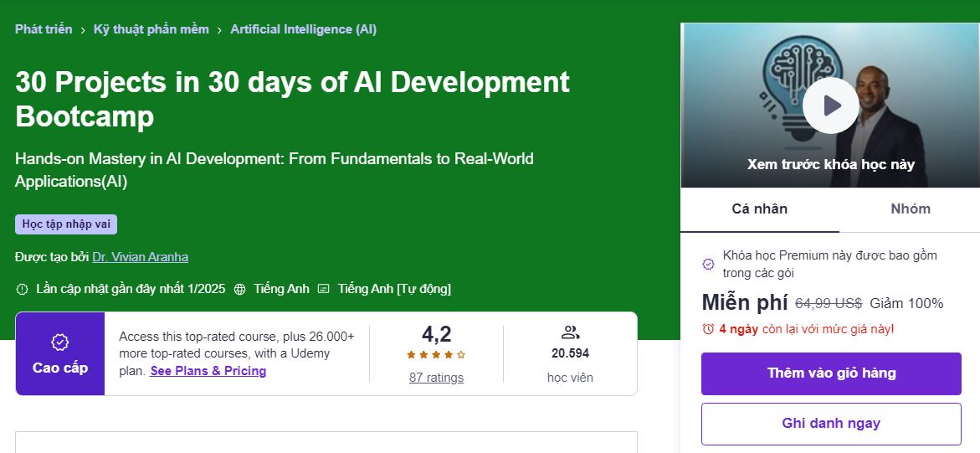Click the Cao cấp premium badge icon

(x=60, y=342)
